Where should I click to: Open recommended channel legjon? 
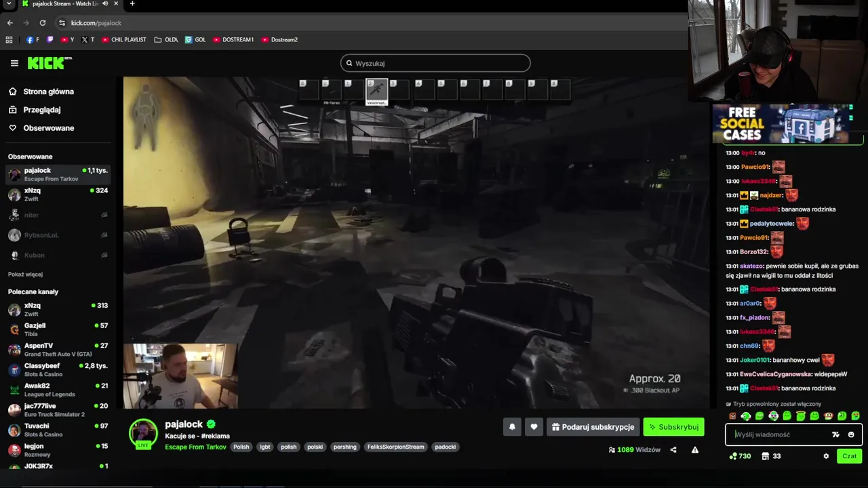click(58, 450)
